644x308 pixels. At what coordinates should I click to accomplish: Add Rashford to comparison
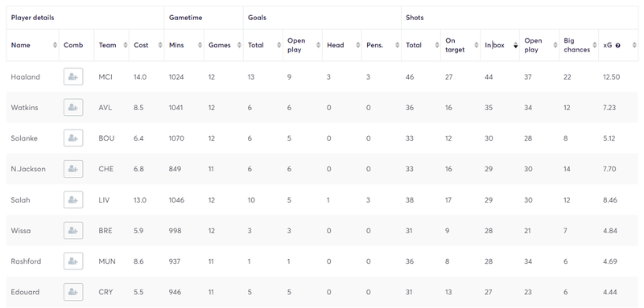click(x=73, y=261)
